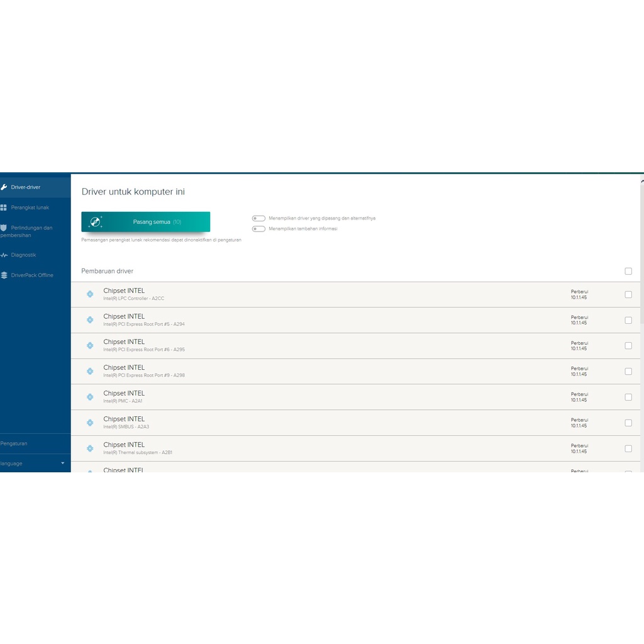Click the 'Pemasangan perangkat lunak rekomendasi' note

[x=162, y=240]
